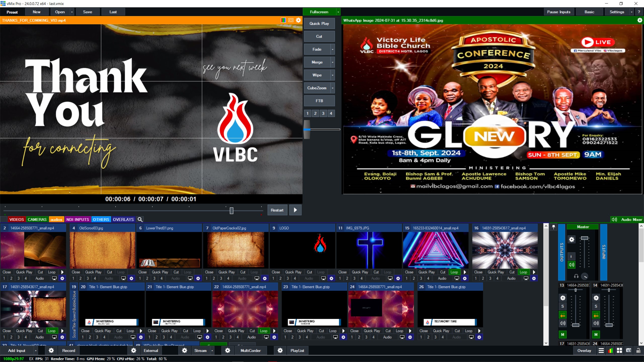
Task: Select the OVERLAYS category tab
Action: (x=123, y=219)
